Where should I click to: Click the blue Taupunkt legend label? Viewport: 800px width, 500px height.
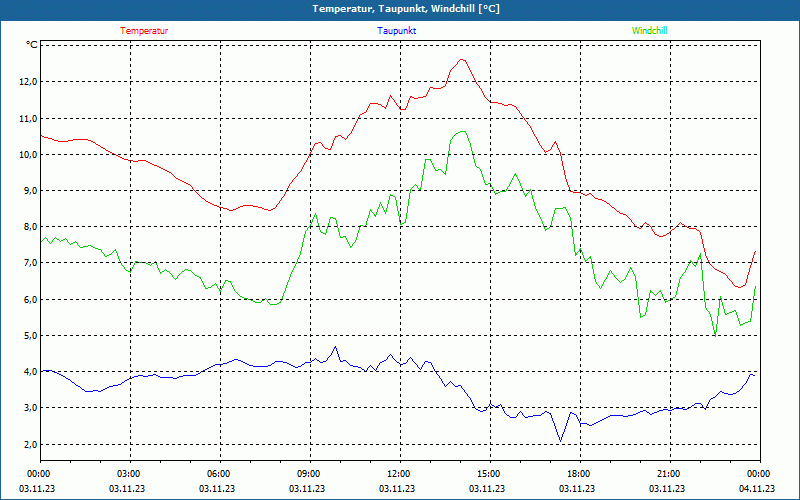click(x=396, y=31)
